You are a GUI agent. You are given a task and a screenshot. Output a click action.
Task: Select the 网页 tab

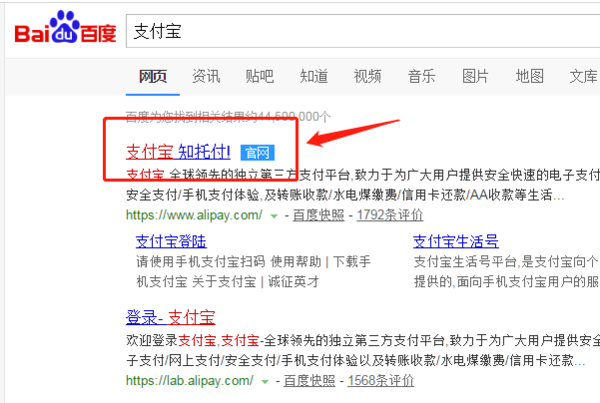tap(153, 77)
